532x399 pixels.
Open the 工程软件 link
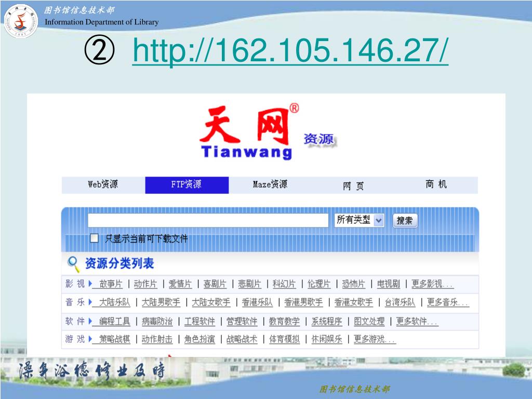tap(199, 321)
